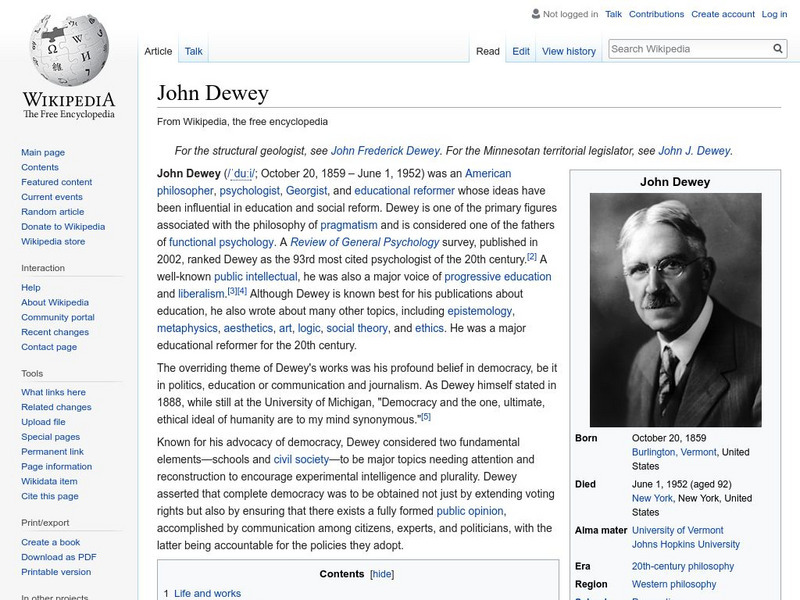Hide the Contents box via hide toggle
Screen dimensions: 800x600
pos(382,574)
